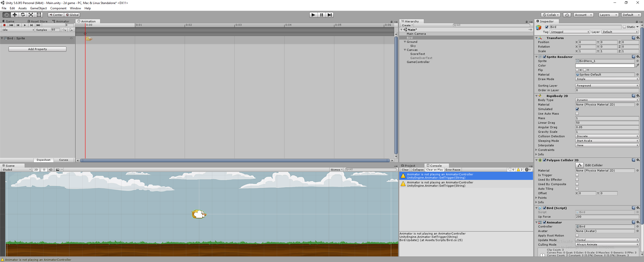Image resolution: width=644 pixels, height=262 pixels.
Task: Click the Add Property button
Action: (x=37, y=49)
